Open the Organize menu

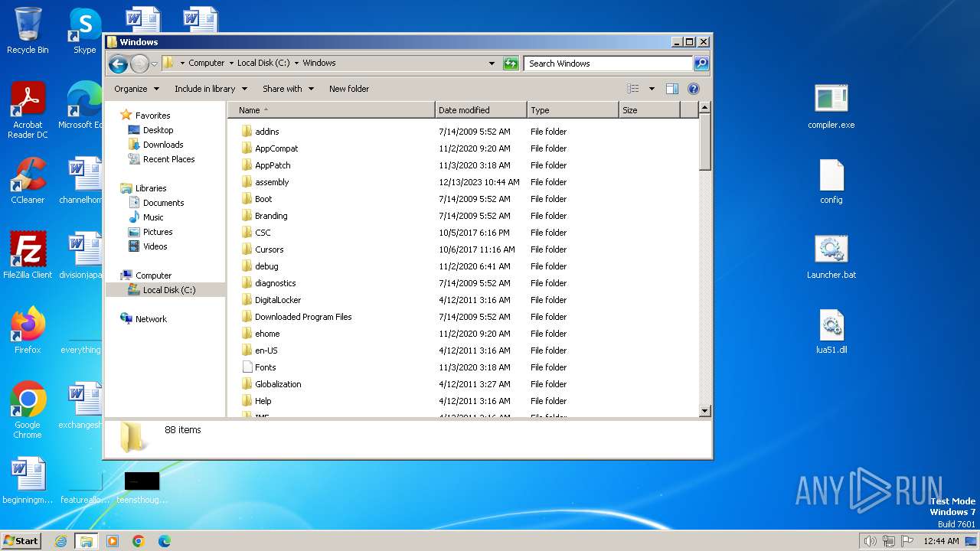coord(136,89)
